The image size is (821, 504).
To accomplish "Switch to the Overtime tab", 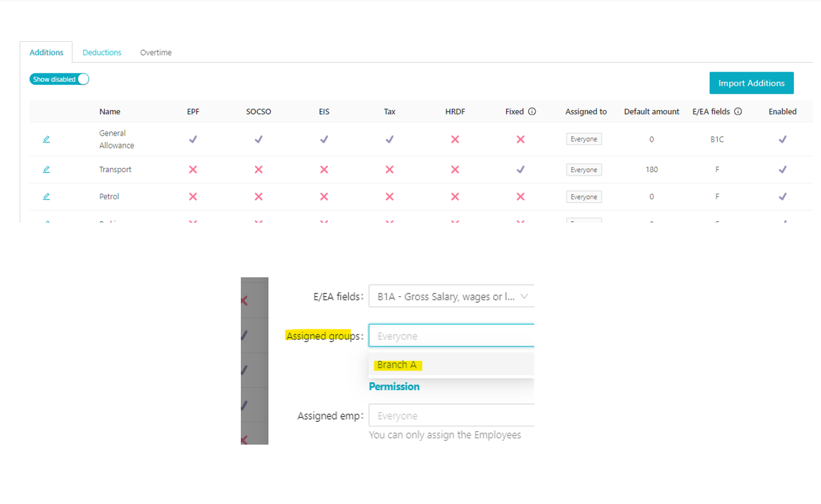I will pos(156,53).
